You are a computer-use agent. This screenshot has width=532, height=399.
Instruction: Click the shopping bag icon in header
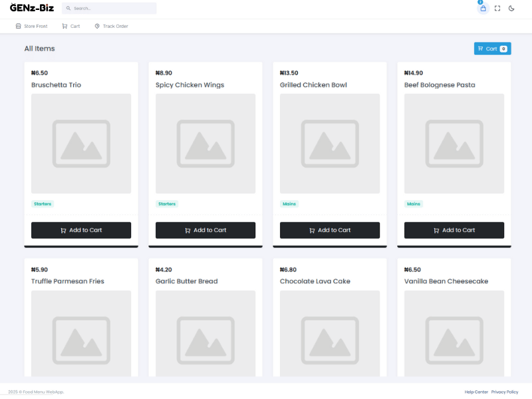click(483, 9)
